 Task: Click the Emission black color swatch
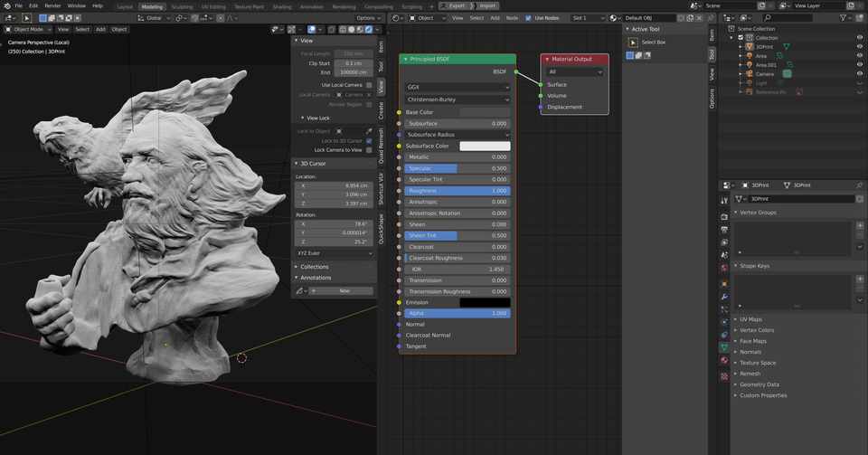coord(485,303)
